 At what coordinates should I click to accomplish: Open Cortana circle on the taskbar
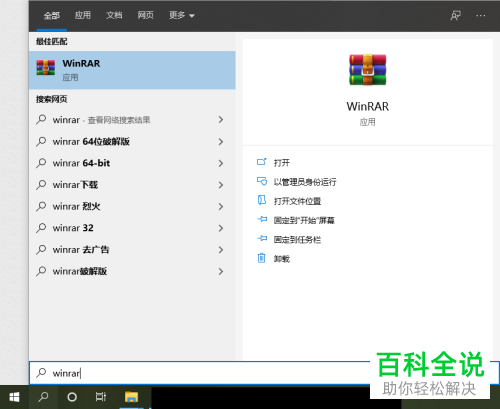tap(72, 397)
